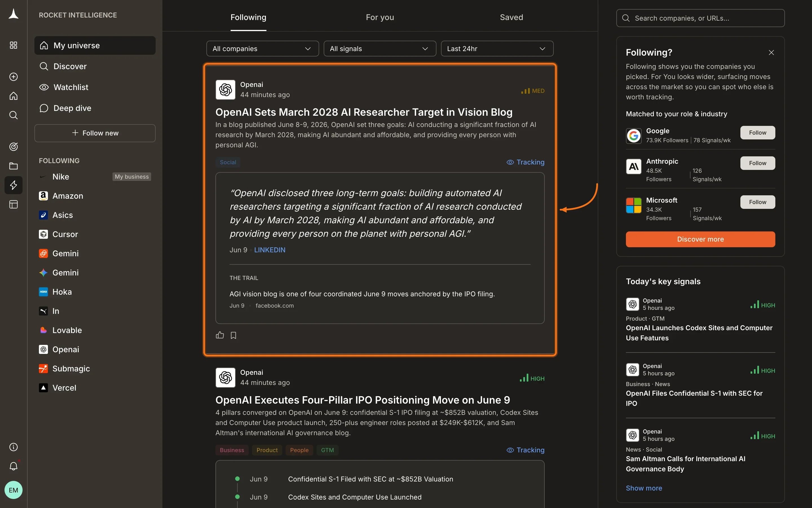Click Openai logo on AI Researcher Target card
The height and width of the screenshot is (508, 812).
226,90
